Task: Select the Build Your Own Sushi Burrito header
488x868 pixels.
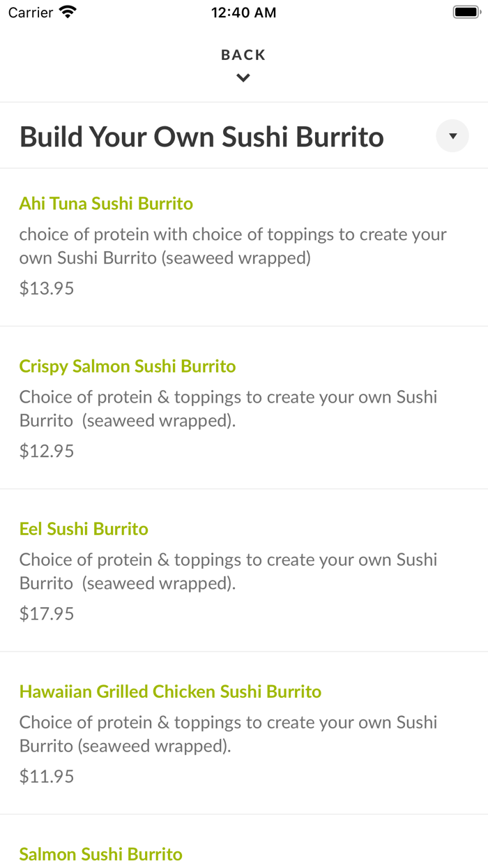Action: point(201,137)
